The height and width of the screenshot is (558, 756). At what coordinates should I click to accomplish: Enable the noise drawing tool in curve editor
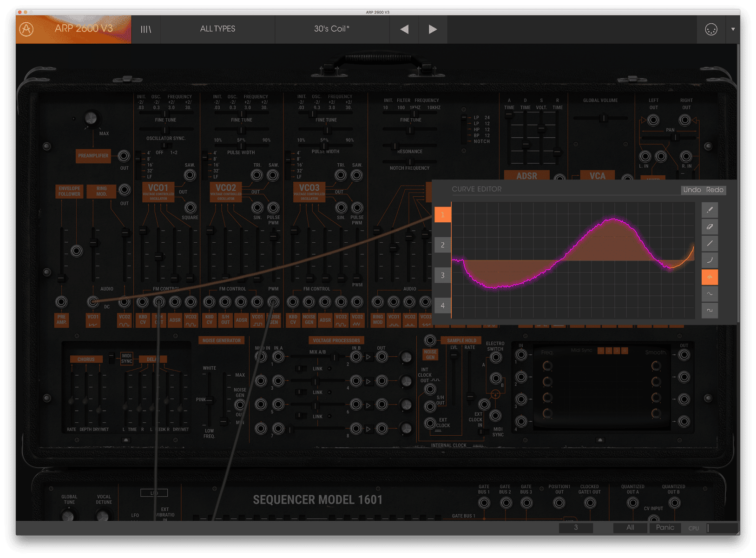[710, 277]
